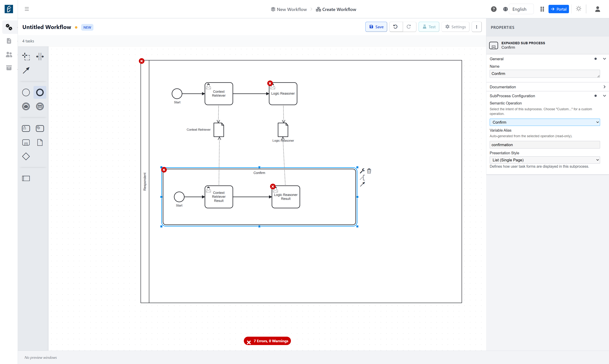Activate the create/remove space tool
The height and width of the screenshot is (364, 609).
tap(40, 56)
